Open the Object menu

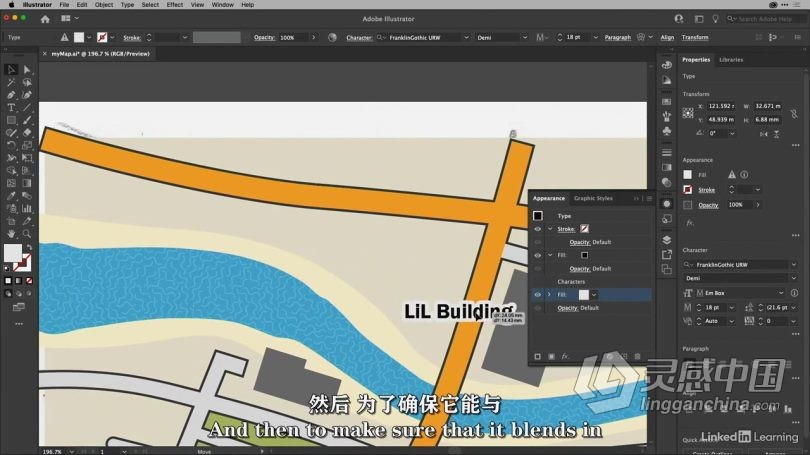point(104,5)
